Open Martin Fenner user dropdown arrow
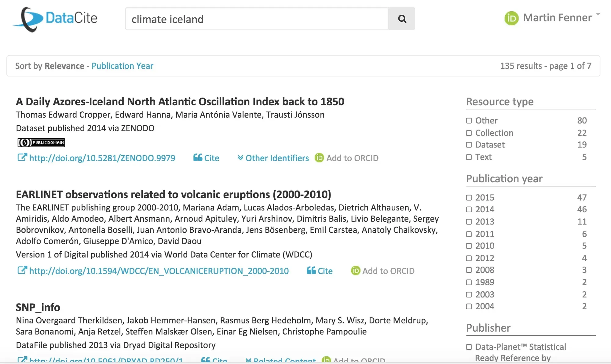 click(598, 14)
